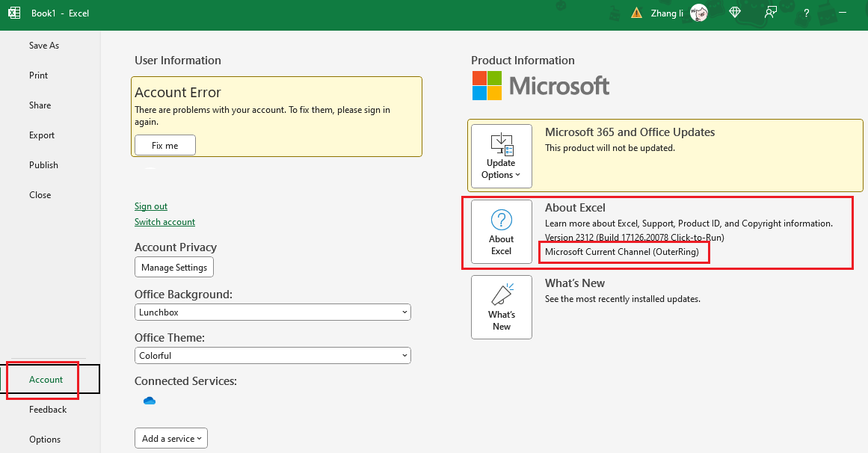Open the Zhang li profile avatar

699,13
